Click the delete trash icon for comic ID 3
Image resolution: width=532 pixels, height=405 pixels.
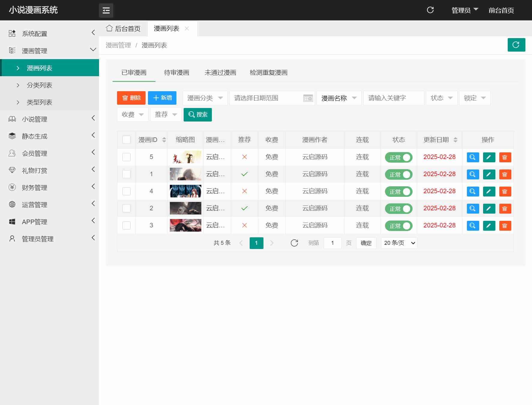point(505,225)
